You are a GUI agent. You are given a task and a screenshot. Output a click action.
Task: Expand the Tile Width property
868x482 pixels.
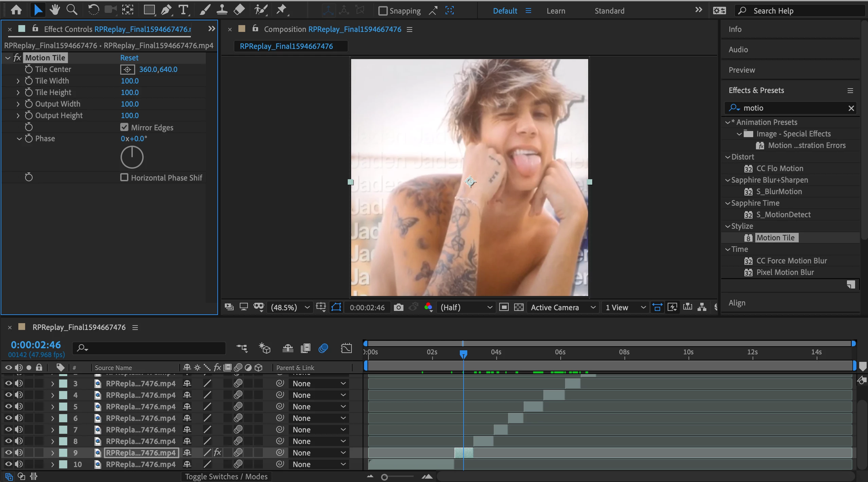tap(18, 81)
